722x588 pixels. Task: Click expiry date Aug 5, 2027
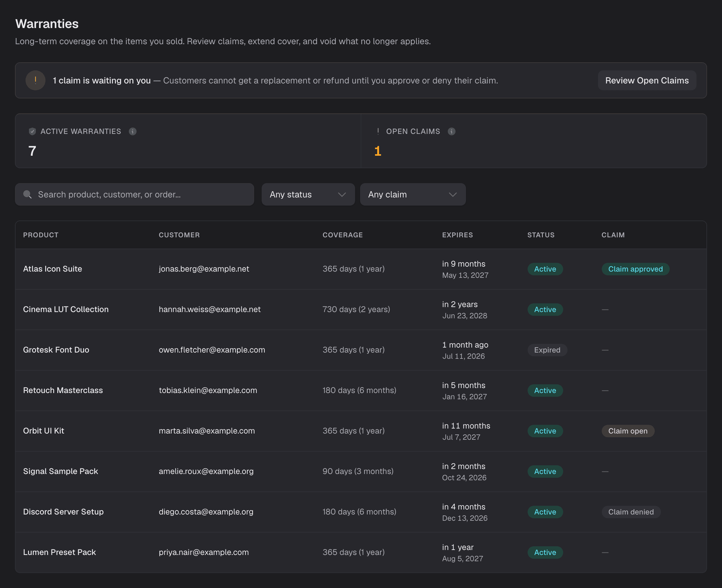[463, 559]
